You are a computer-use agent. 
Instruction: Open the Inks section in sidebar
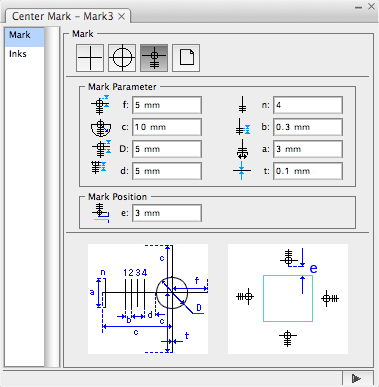[x=18, y=54]
